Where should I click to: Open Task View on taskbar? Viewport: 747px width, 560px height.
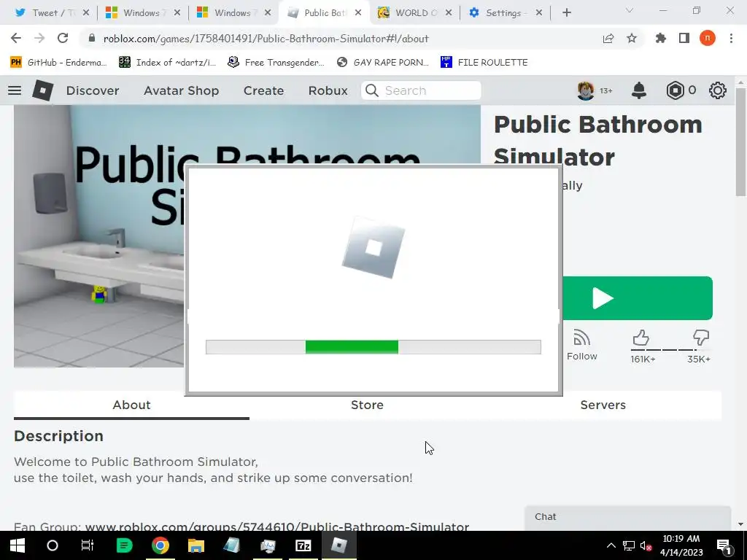pyautogui.click(x=88, y=545)
